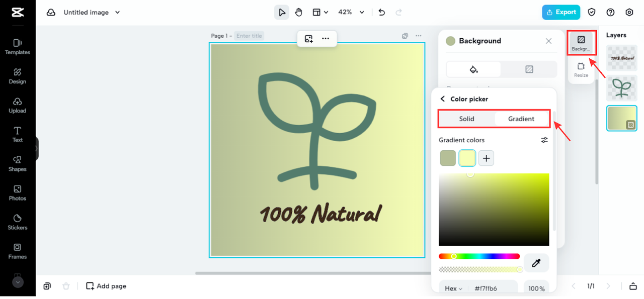The width and height of the screenshot is (644, 299).
Task: Click the plant sprout graphic on canvas
Action: 317,132
